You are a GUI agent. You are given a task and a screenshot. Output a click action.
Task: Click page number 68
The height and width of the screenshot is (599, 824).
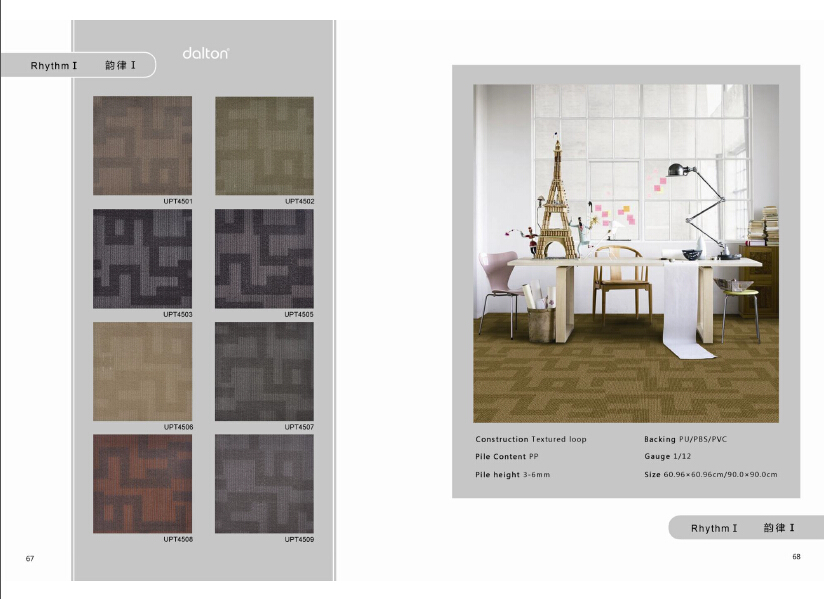tap(797, 556)
